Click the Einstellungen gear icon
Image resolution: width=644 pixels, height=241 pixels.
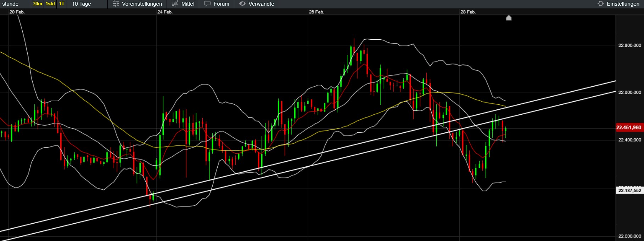[x=600, y=4]
